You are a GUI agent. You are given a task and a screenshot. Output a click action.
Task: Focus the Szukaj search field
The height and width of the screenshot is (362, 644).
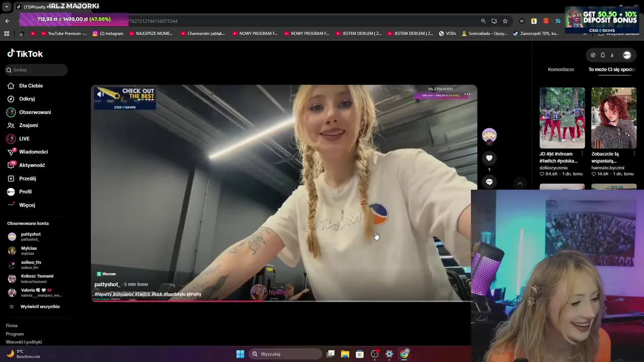(x=36, y=70)
